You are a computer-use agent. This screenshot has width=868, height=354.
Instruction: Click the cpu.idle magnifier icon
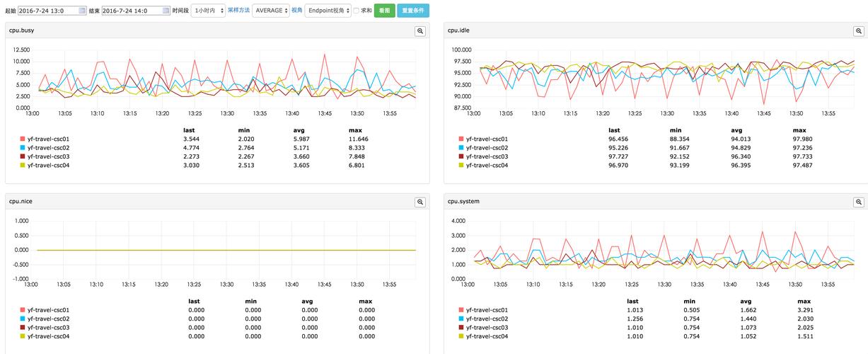(x=860, y=31)
